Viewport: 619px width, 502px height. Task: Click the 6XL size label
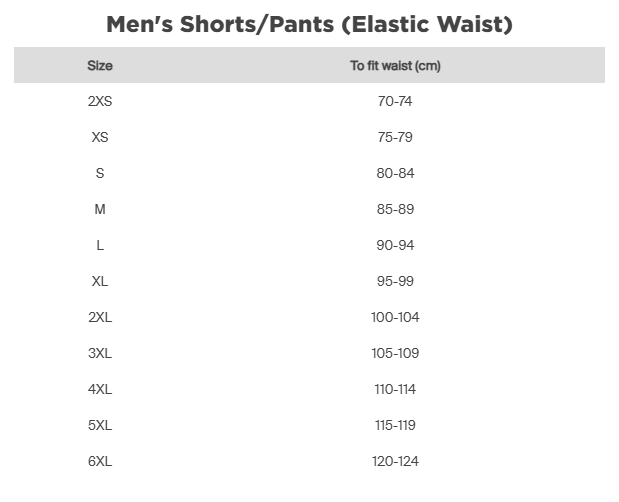(100, 461)
